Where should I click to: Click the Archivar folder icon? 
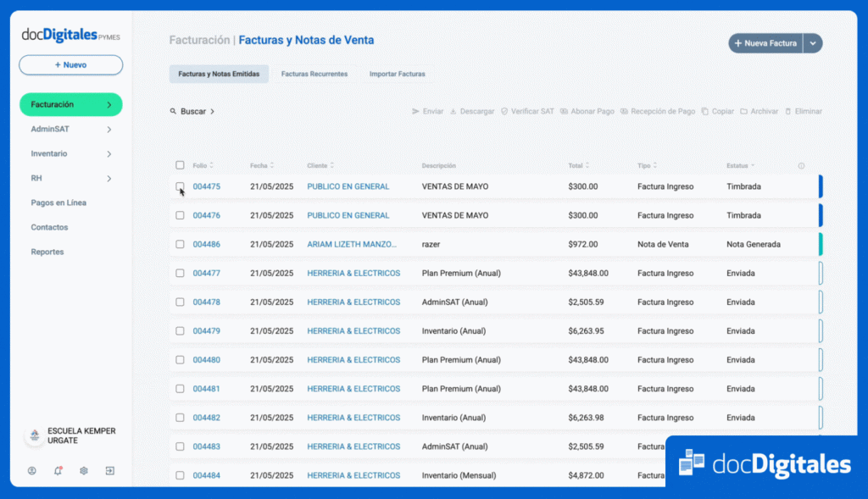pyautogui.click(x=743, y=112)
